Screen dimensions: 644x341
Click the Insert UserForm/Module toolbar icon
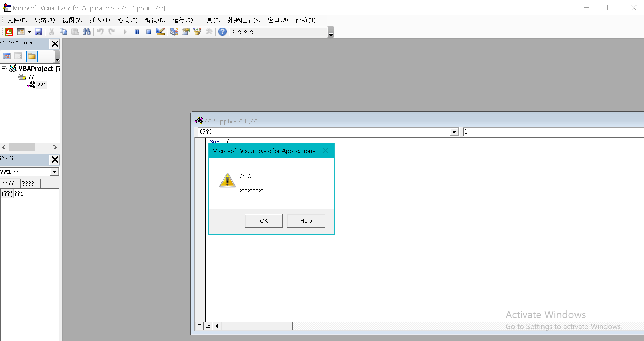point(21,32)
